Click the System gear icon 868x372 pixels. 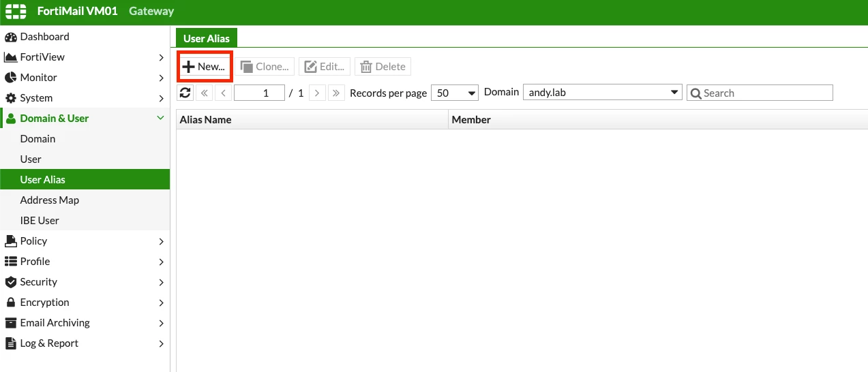point(11,98)
